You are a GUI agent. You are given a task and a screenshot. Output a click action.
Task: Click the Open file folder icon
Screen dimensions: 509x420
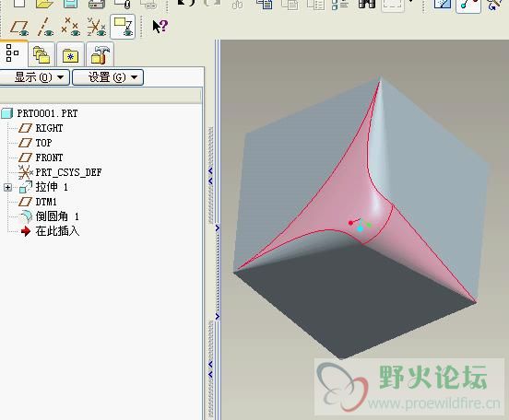tap(44, 4)
